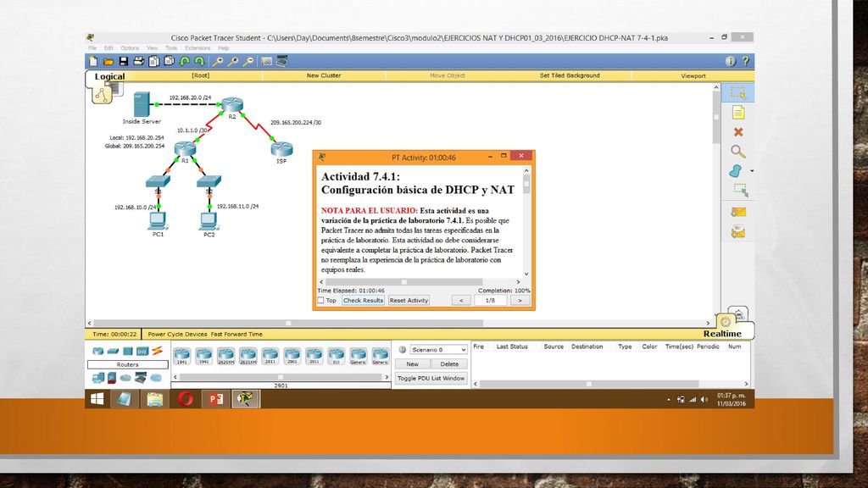Click the router models horizontal scrollbar
The height and width of the screenshot is (488, 868).
281,377
